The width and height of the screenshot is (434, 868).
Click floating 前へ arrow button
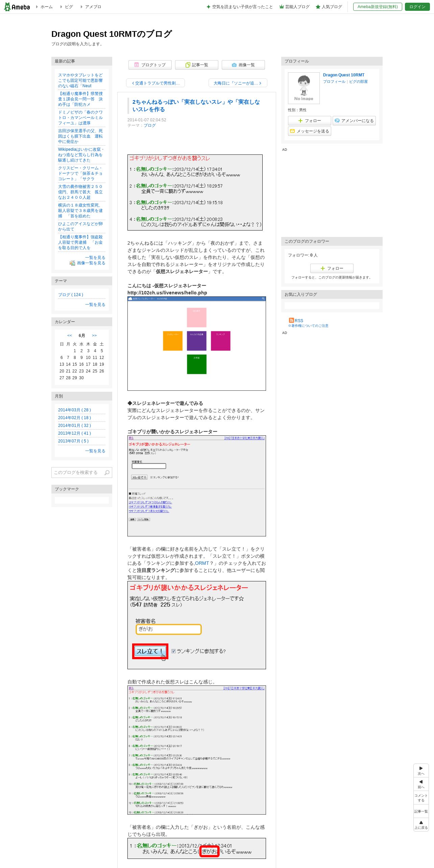tap(421, 784)
